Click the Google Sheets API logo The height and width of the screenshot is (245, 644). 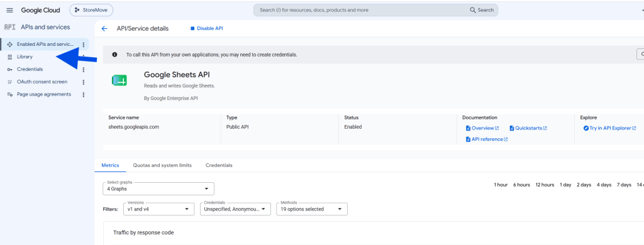[x=119, y=80]
